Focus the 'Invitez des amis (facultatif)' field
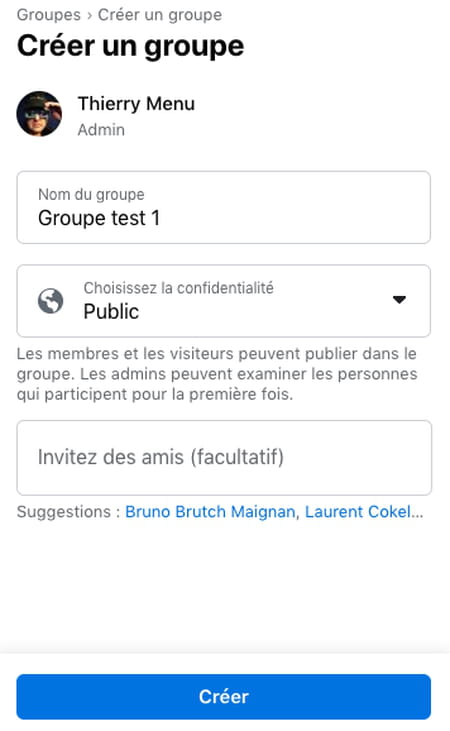The width and height of the screenshot is (450, 731). [x=224, y=457]
